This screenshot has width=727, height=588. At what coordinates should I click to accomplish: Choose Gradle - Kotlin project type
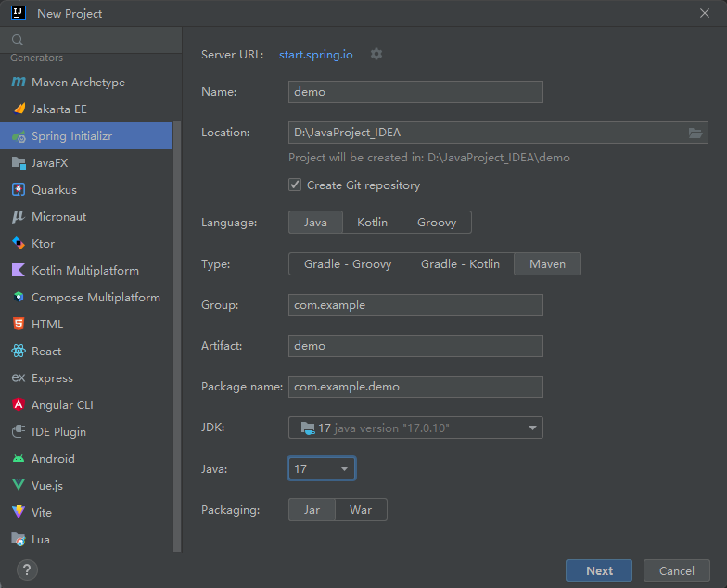point(460,264)
